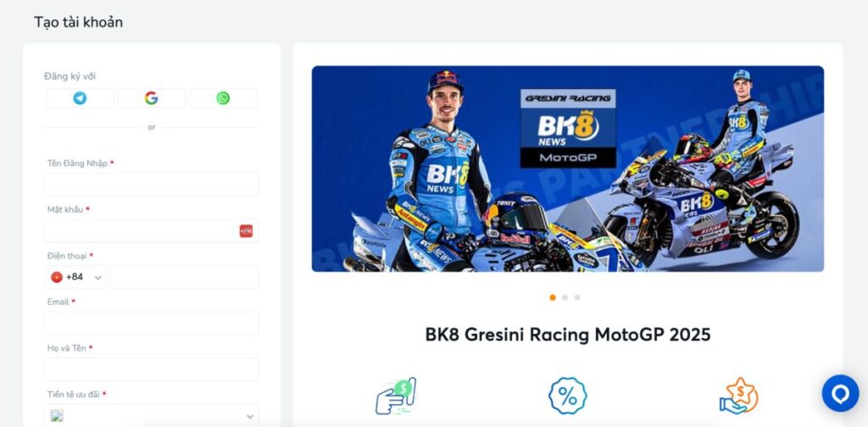Click the phone number input field
The image size is (868, 427).
pos(184,277)
